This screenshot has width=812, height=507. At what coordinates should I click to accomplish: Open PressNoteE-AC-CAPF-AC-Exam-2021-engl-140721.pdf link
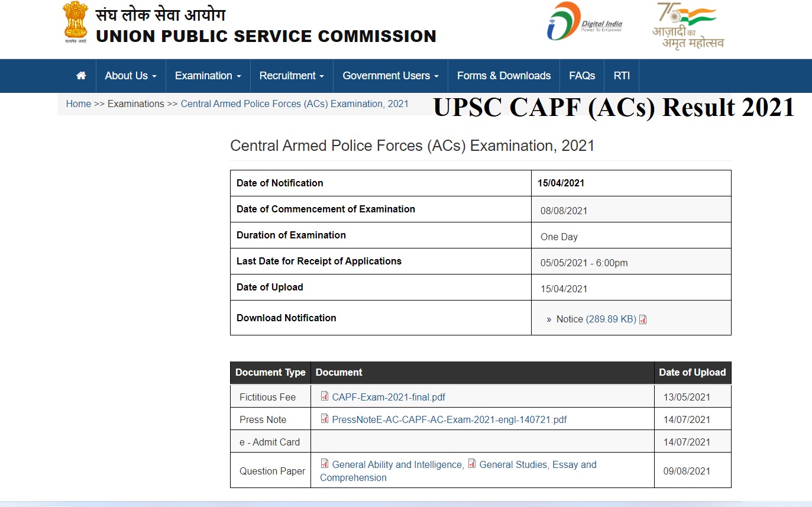pos(449,420)
